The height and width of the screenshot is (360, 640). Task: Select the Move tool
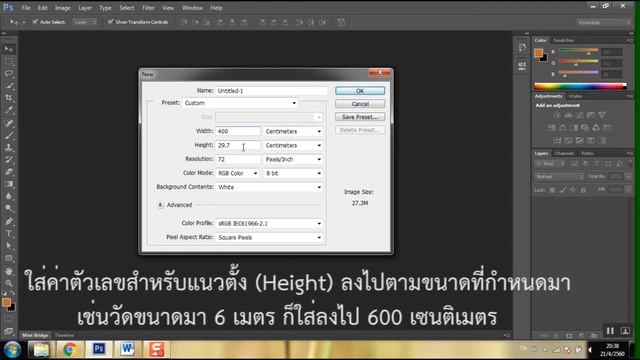point(9,49)
